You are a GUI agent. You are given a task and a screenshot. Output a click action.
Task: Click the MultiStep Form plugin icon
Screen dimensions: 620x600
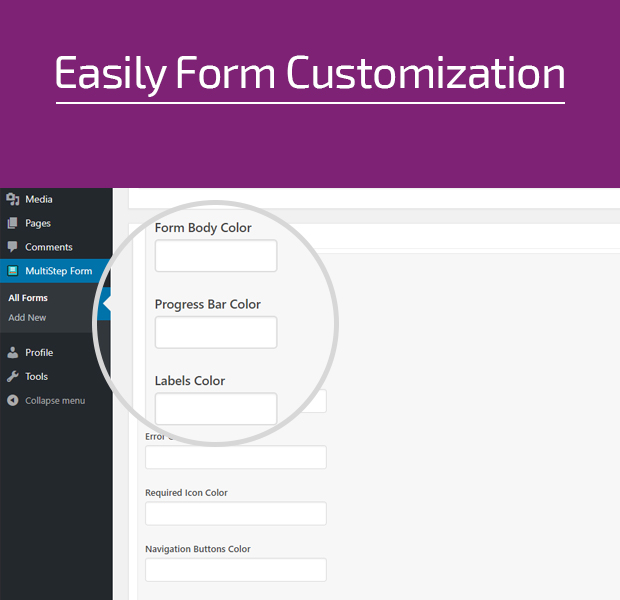[x=13, y=271]
